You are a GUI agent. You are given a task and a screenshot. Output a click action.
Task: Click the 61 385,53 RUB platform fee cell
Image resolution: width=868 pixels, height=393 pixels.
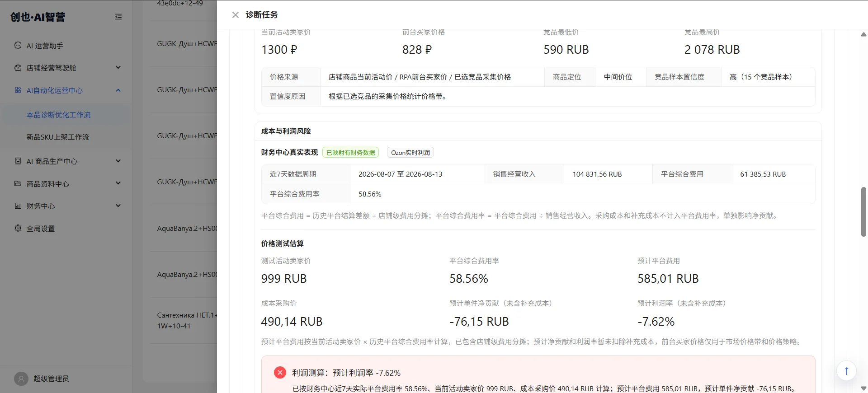(x=774, y=174)
